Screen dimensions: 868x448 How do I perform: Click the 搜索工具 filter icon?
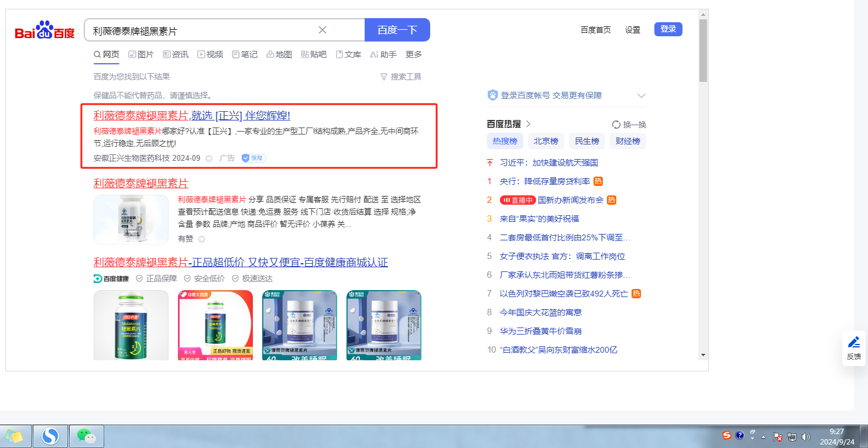point(384,77)
